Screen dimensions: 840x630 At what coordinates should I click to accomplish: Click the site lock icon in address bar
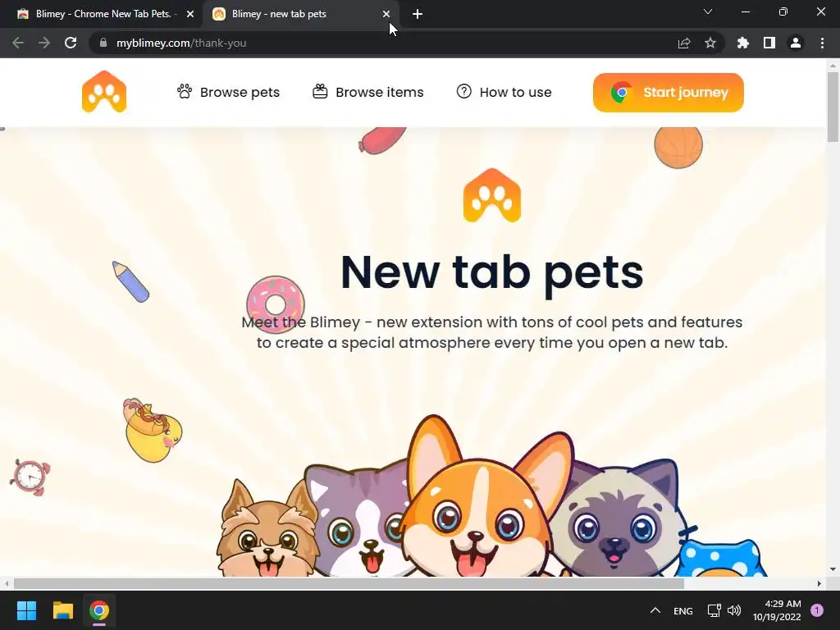[103, 43]
